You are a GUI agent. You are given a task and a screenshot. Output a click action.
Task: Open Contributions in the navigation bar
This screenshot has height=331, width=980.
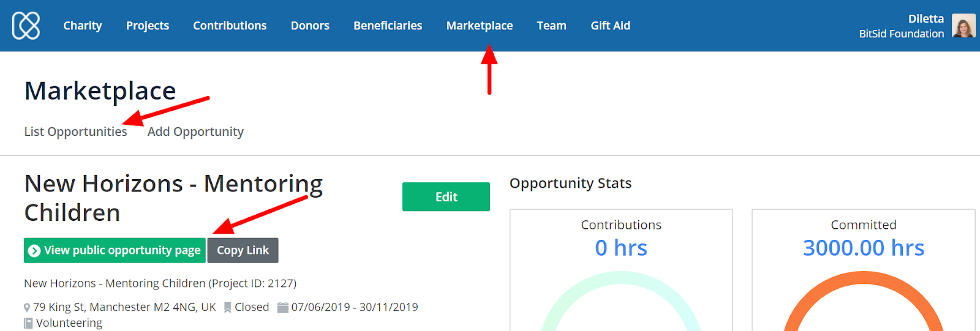[230, 26]
